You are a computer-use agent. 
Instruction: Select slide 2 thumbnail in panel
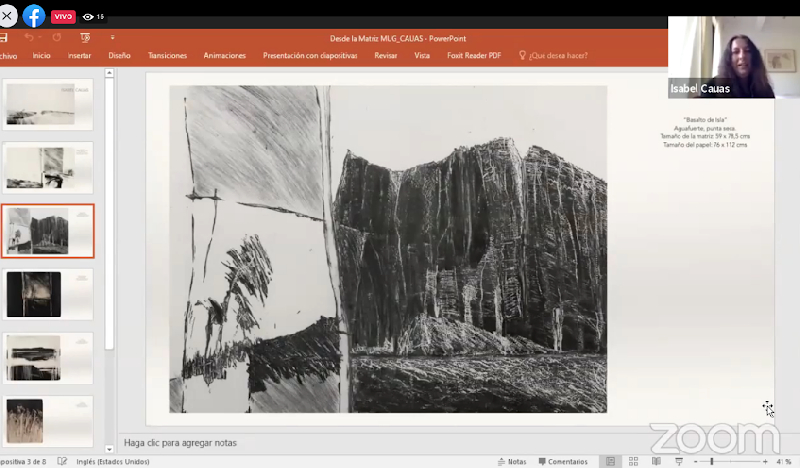coord(48,168)
